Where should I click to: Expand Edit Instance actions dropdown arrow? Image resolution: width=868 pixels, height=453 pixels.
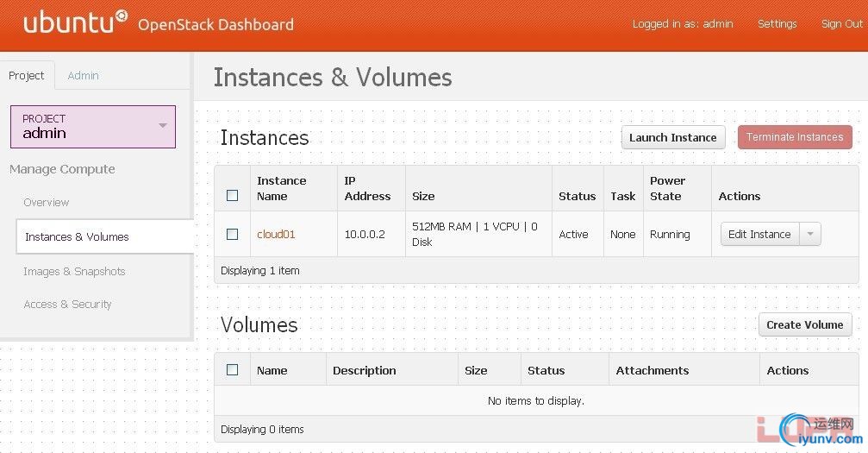coord(810,235)
